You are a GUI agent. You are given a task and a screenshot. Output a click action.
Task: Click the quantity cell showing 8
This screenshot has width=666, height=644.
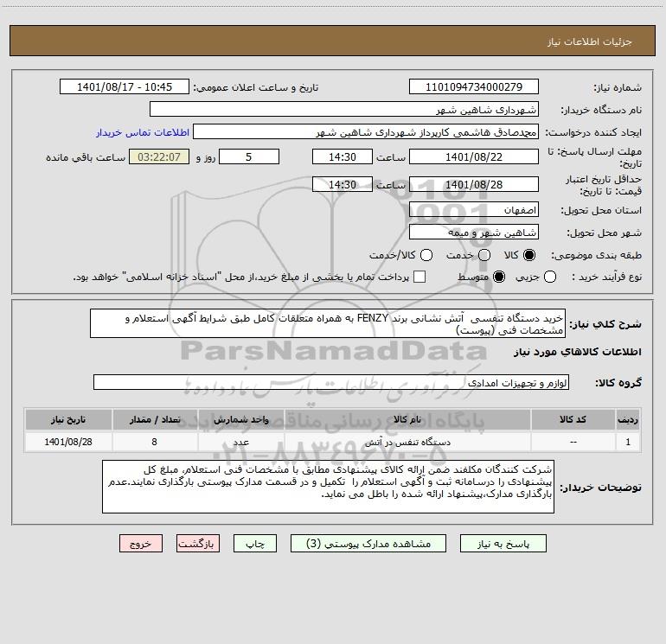pyautogui.click(x=155, y=442)
